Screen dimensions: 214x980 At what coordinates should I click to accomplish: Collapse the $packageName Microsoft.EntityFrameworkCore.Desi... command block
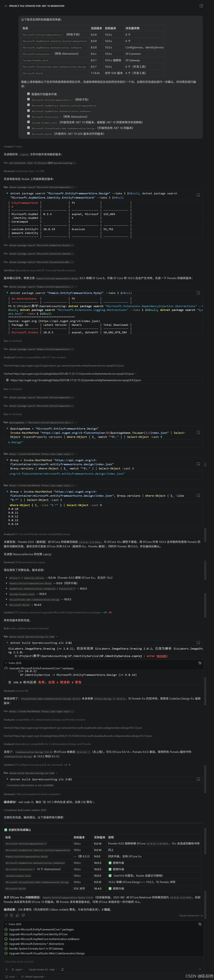click(76, 422)
